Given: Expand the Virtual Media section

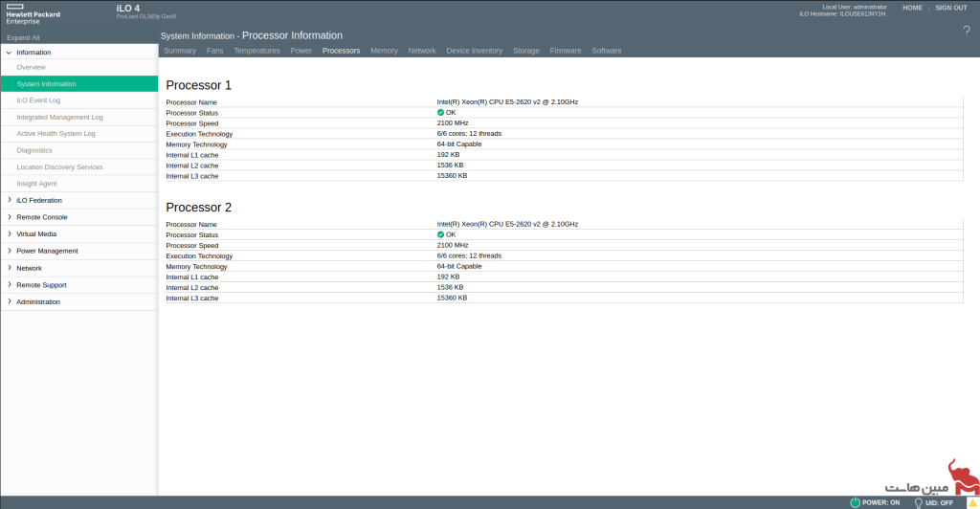Looking at the screenshot, I should pos(9,233).
